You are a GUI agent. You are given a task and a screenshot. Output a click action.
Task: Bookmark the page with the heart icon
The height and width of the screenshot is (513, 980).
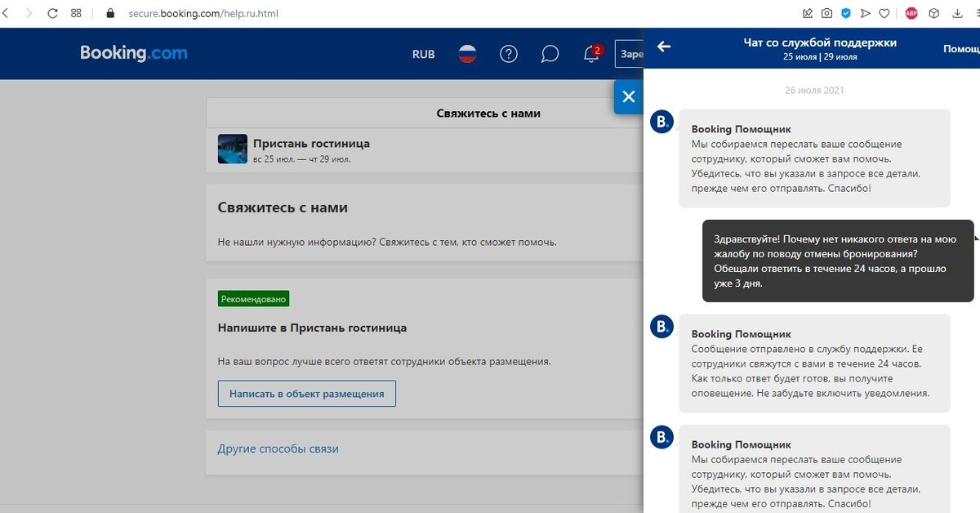pos(884,14)
